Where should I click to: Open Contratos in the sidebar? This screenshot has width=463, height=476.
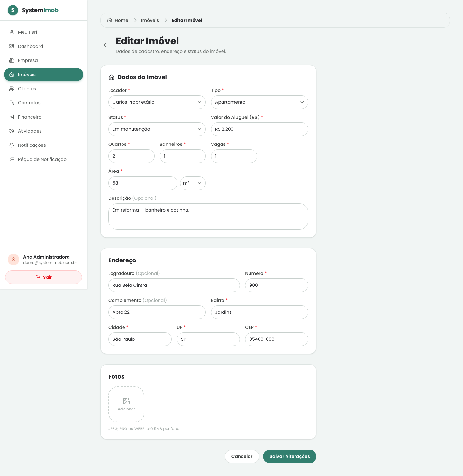click(43, 103)
